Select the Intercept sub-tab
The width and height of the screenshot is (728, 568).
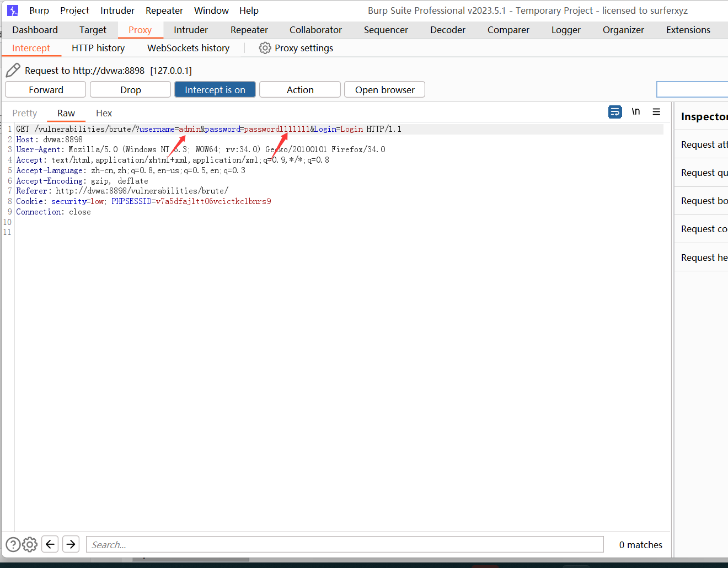tap(31, 48)
